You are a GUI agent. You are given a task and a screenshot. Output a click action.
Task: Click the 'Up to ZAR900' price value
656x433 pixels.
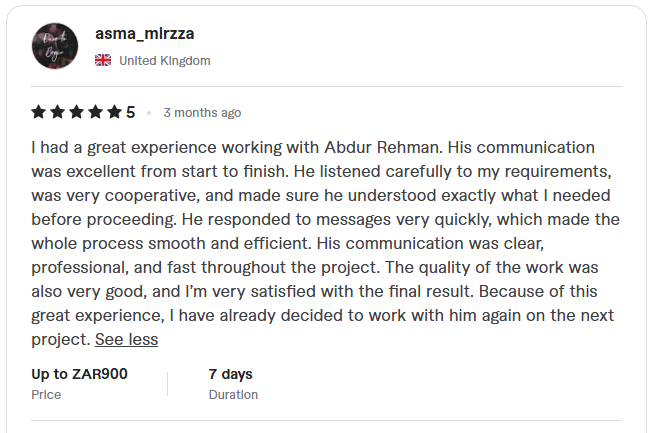pos(79,374)
